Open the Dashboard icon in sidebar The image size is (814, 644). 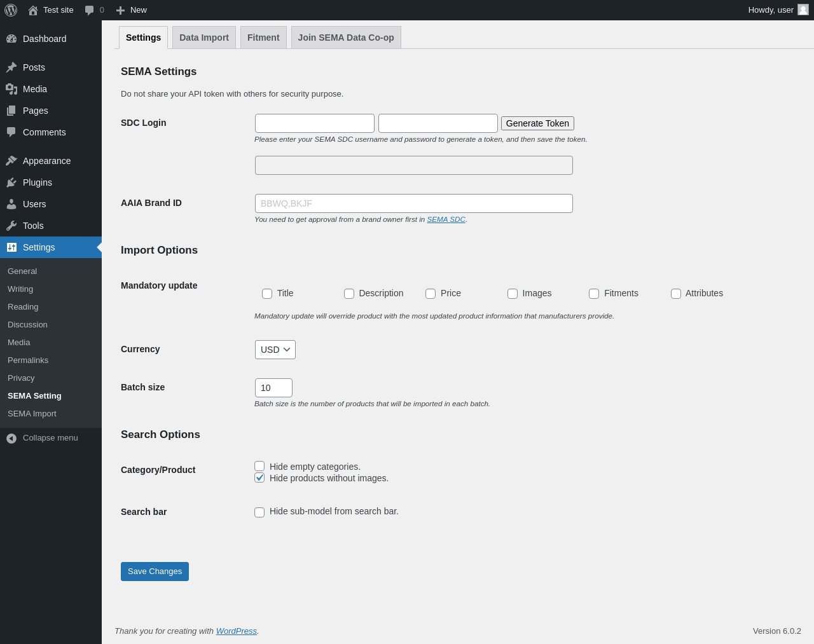coord(11,39)
